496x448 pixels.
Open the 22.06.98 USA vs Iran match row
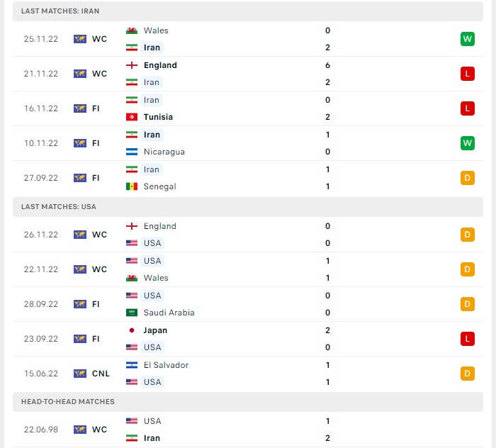[x=248, y=430]
